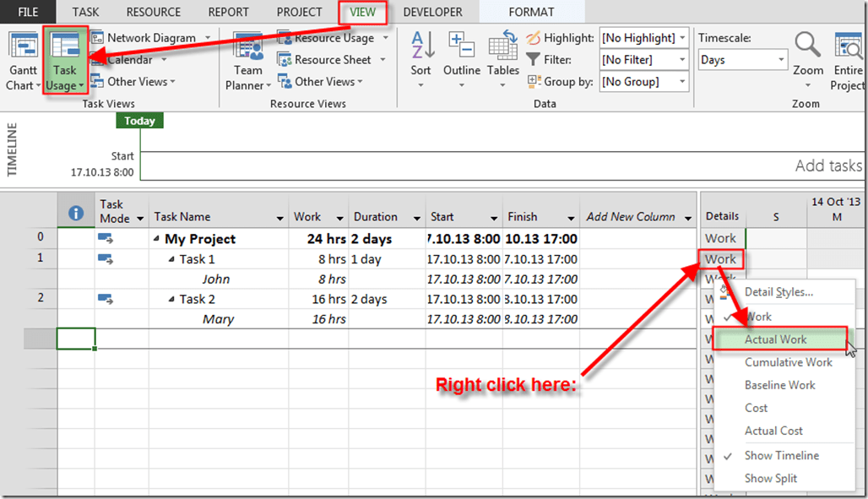Enable Show Split in context menu
Viewport: 868px width, 499px height.
[770, 478]
